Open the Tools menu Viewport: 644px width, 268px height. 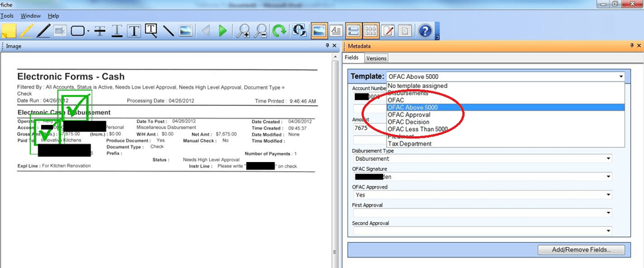pyautogui.click(x=7, y=16)
